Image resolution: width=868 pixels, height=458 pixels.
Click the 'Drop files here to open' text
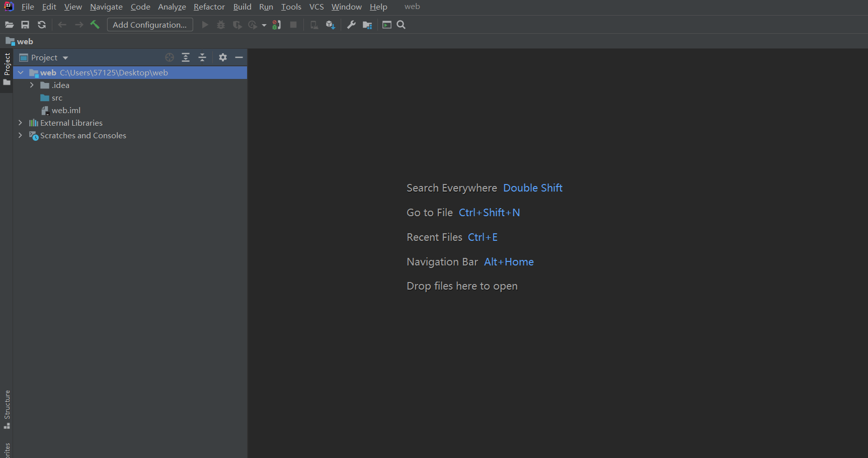point(462,286)
